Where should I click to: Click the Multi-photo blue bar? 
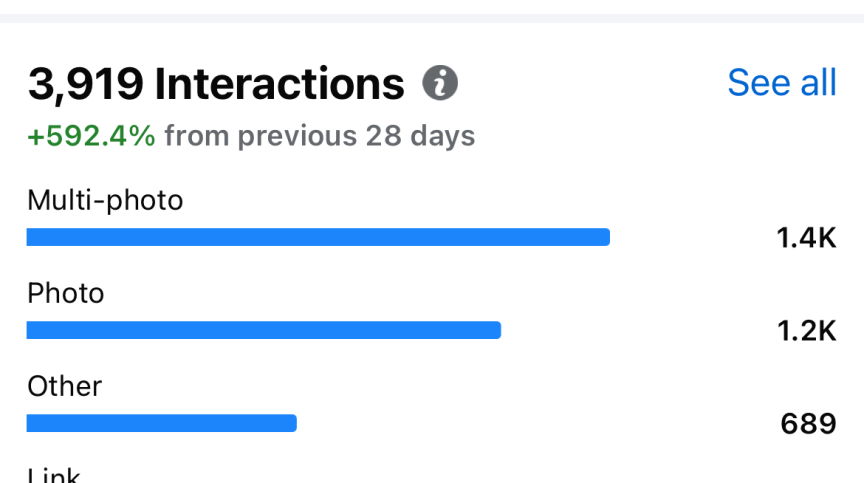pyautogui.click(x=318, y=237)
